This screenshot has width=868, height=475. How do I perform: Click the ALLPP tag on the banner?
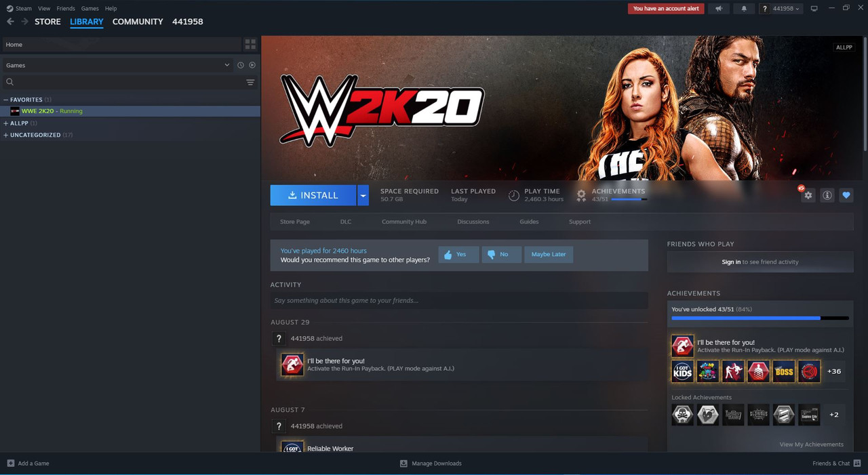coord(844,47)
